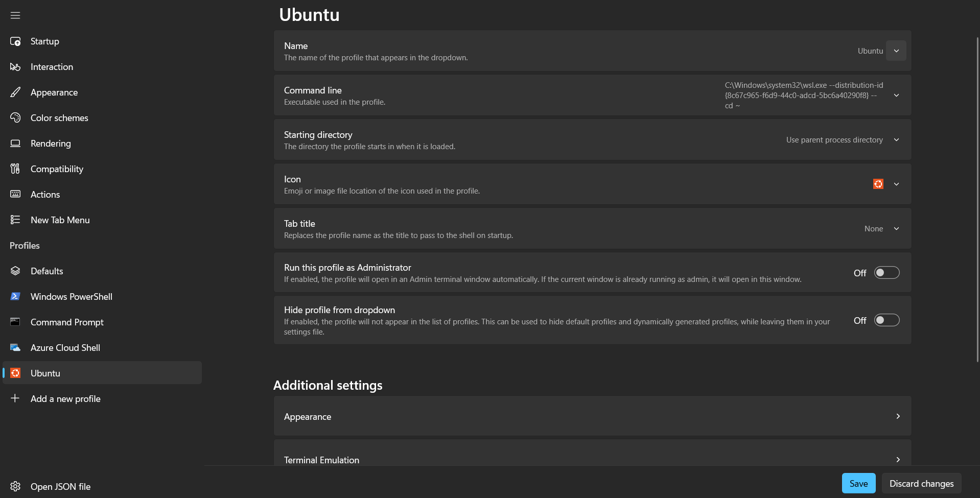Image resolution: width=980 pixels, height=498 pixels.
Task: Click the New Tab Menu list icon
Action: (x=15, y=220)
